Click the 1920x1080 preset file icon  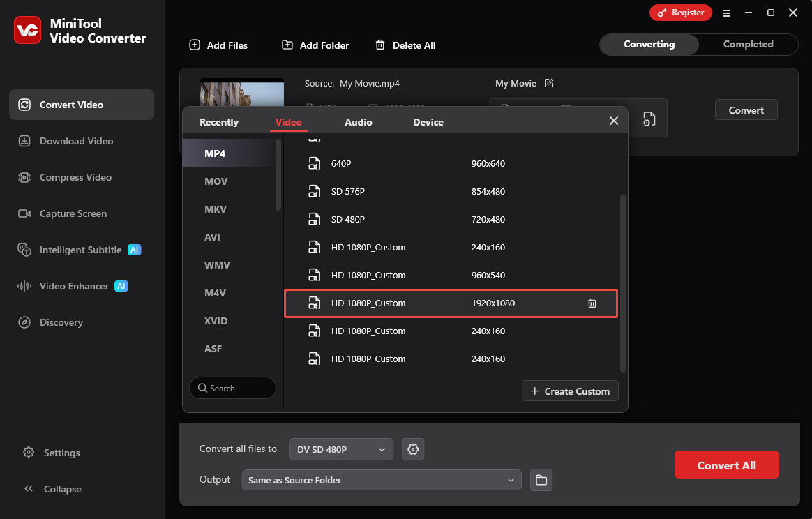click(315, 303)
